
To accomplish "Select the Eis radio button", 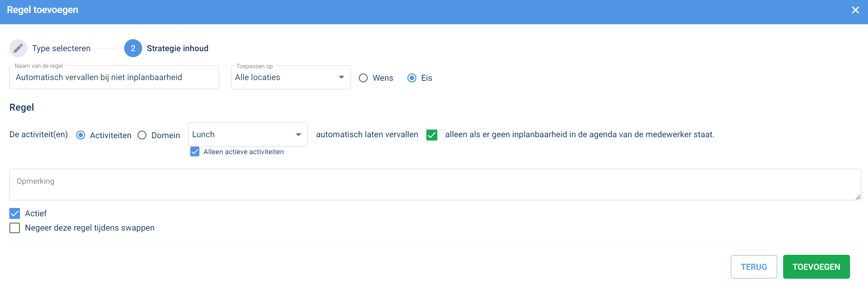I will coord(411,78).
